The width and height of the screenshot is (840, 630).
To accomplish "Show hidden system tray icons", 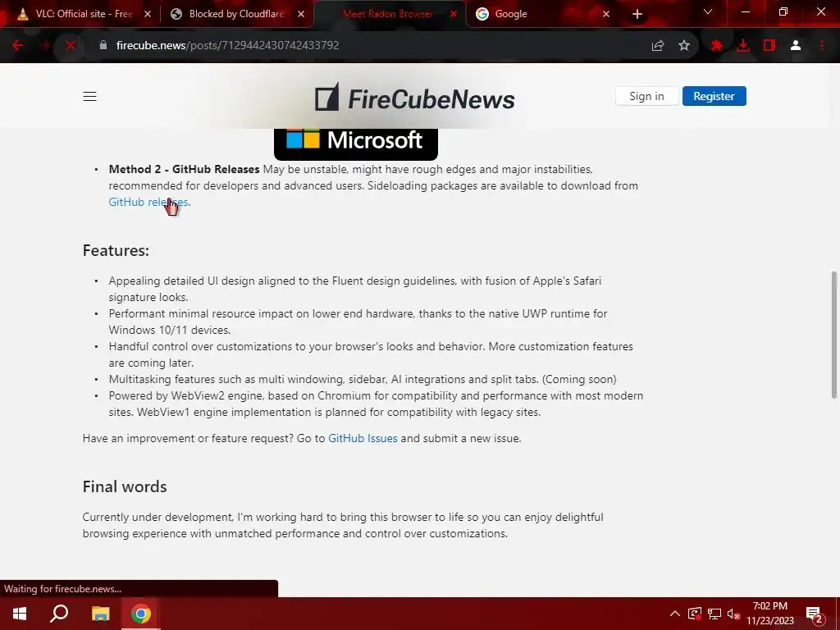I will click(x=675, y=614).
